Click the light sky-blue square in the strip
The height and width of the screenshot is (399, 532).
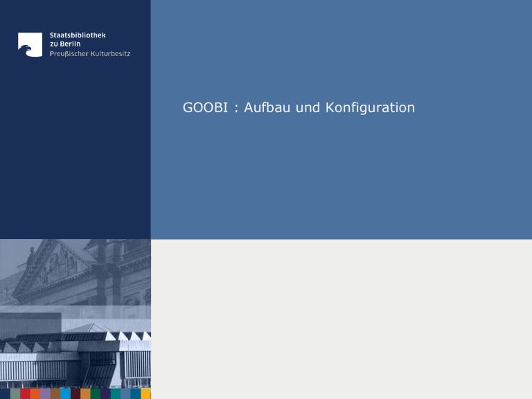coord(65,393)
